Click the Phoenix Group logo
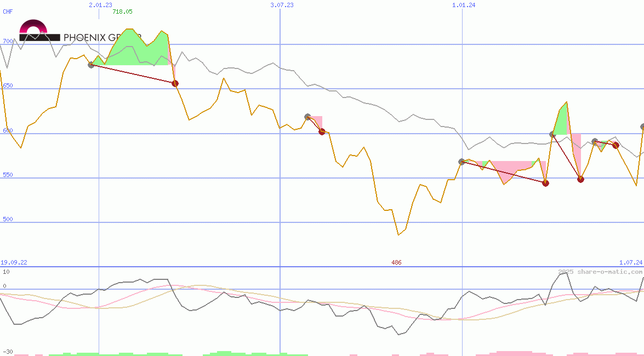 (x=81, y=31)
